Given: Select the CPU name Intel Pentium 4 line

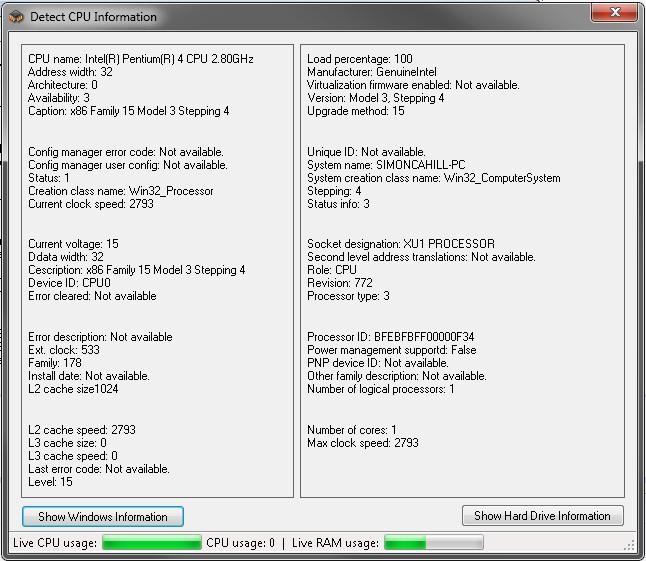Looking at the screenshot, I should 140,59.
